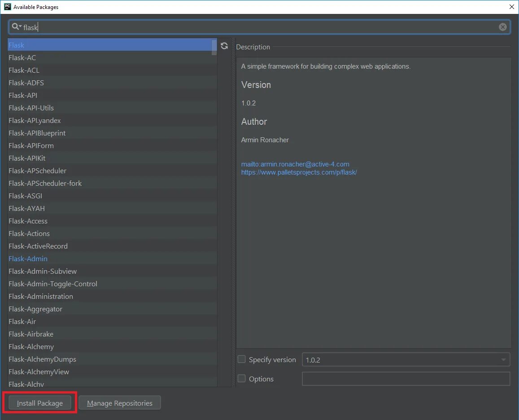The width and height of the screenshot is (519, 420).
Task: Click into the flask search input field
Action: click(x=260, y=27)
